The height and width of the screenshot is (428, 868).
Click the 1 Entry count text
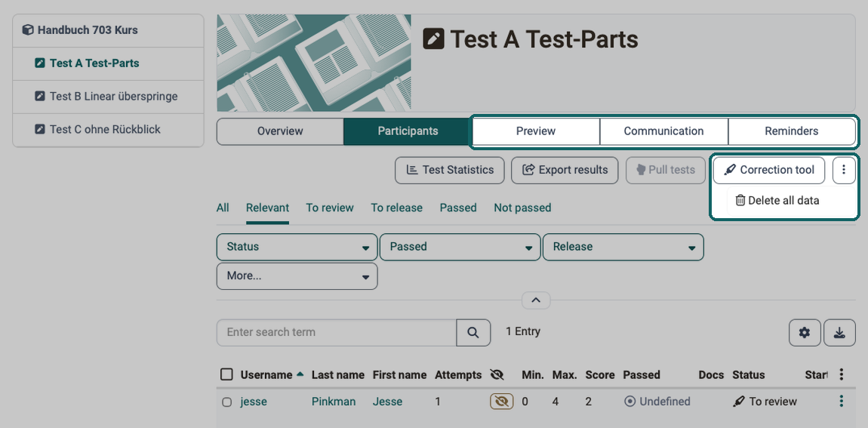click(x=523, y=331)
